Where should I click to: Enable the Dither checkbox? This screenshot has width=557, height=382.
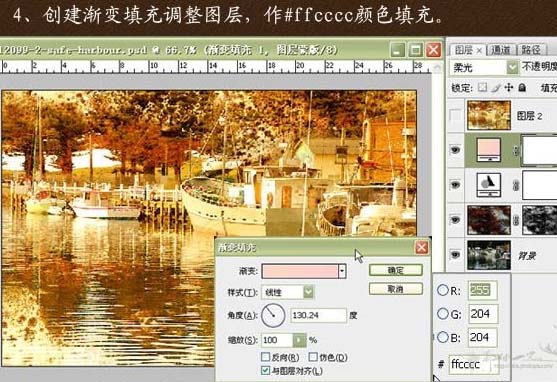click(x=313, y=356)
